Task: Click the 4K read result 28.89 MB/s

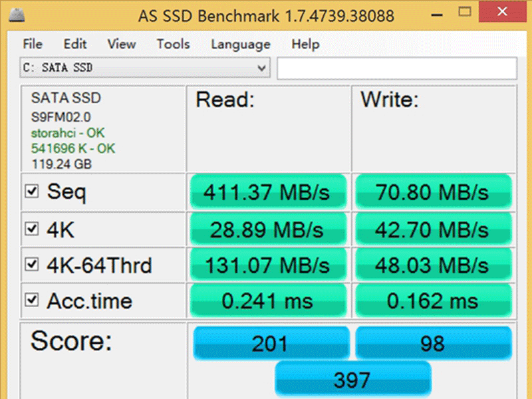Action: (x=268, y=229)
